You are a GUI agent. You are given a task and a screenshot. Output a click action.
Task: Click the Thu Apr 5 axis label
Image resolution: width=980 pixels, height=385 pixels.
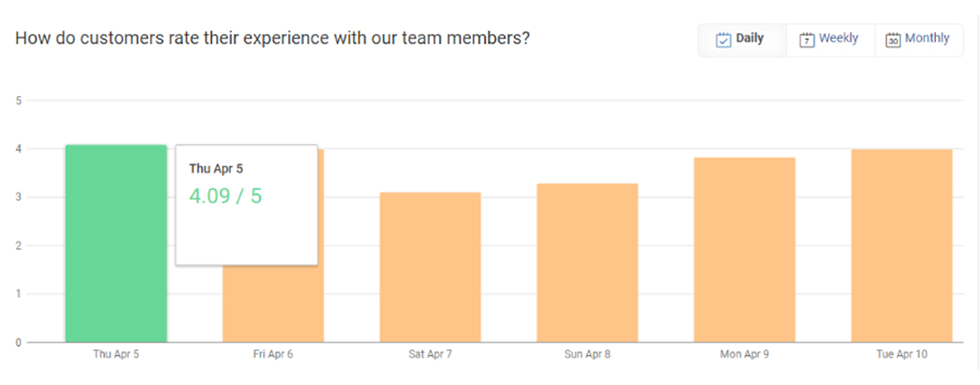116,354
